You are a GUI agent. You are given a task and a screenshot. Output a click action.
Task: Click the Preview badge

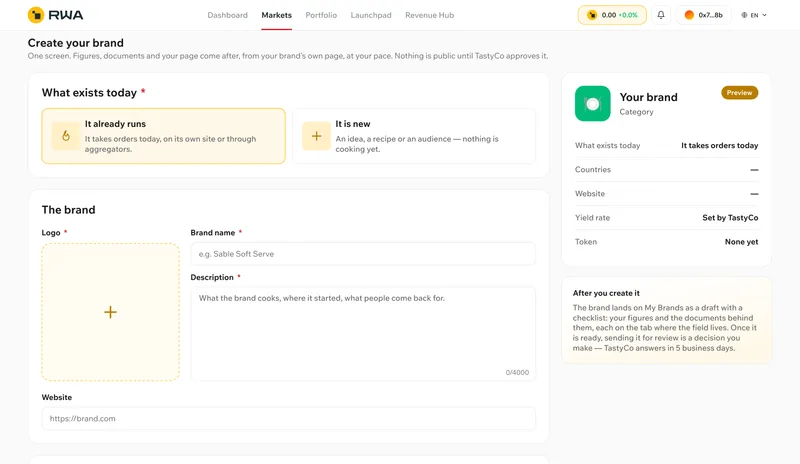pyautogui.click(x=739, y=92)
